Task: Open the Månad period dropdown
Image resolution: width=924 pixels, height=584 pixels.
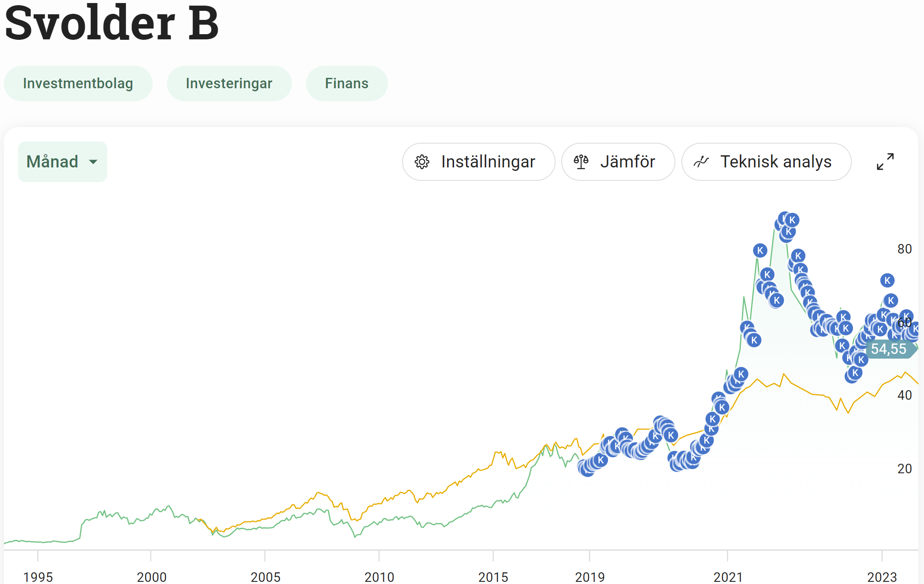Action: pyautogui.click(x=62, y=162)
